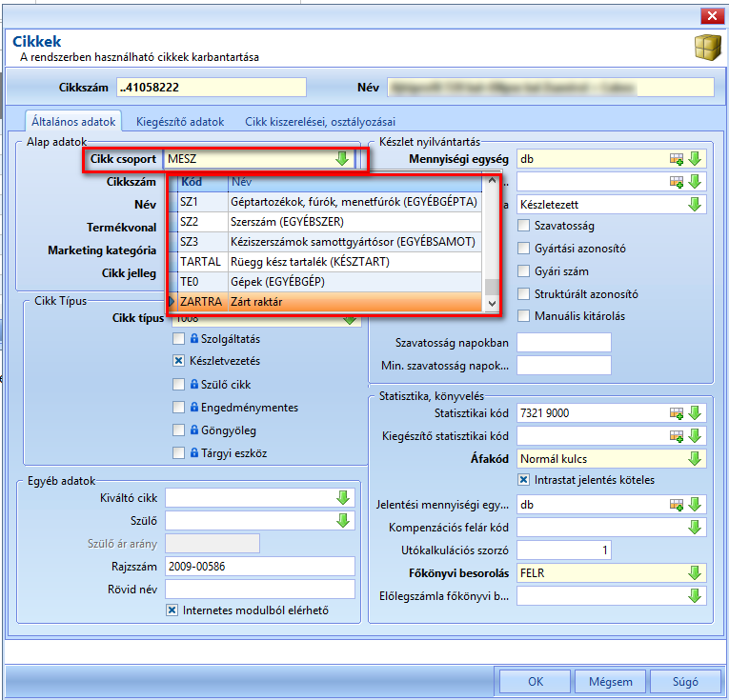Toggle the Szolgáltatás checkbox
This screenshot has width=729, height=700.
pyautogui.click(x=178, y=339)
